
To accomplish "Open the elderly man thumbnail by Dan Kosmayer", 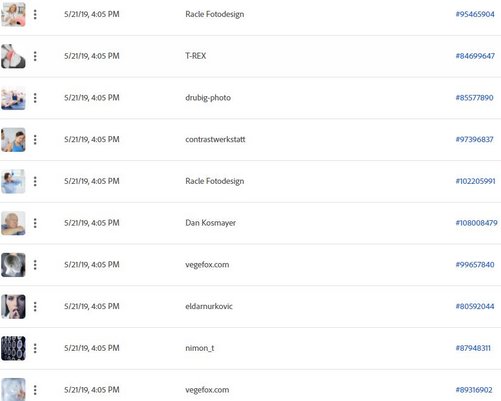I will 13,223.
